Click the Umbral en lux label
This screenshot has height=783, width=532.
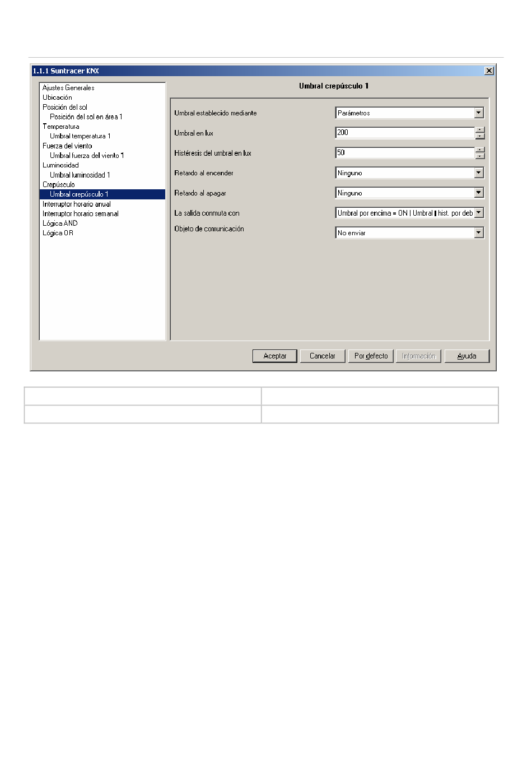pyautogui.click(x=194, y=133)
